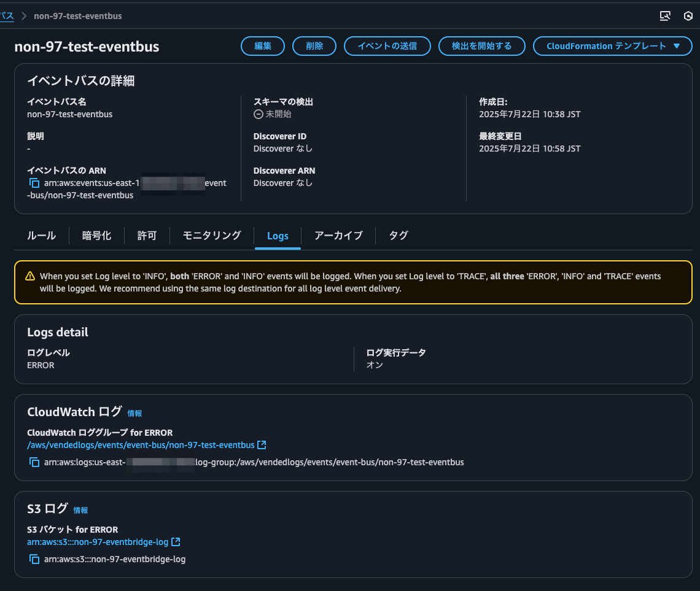The width and height of the screenshot is (700, 591).
Task: Click the オン value under ログ実行データ
Action: click(375, 365)
